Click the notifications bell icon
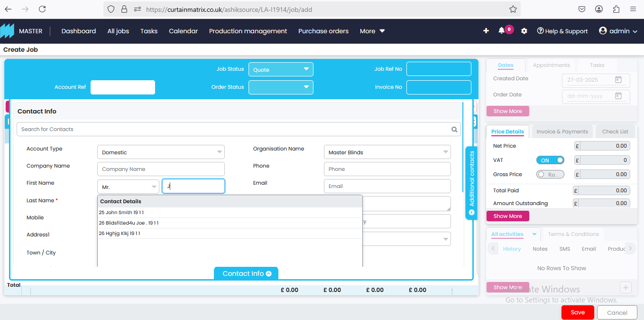Screen dimensions: 644x320 (x=501, y=31)
